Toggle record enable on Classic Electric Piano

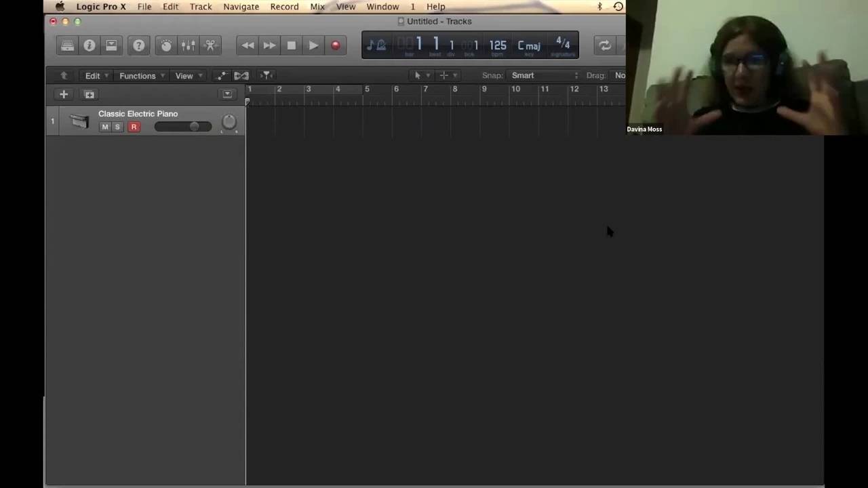pos(134,127)
